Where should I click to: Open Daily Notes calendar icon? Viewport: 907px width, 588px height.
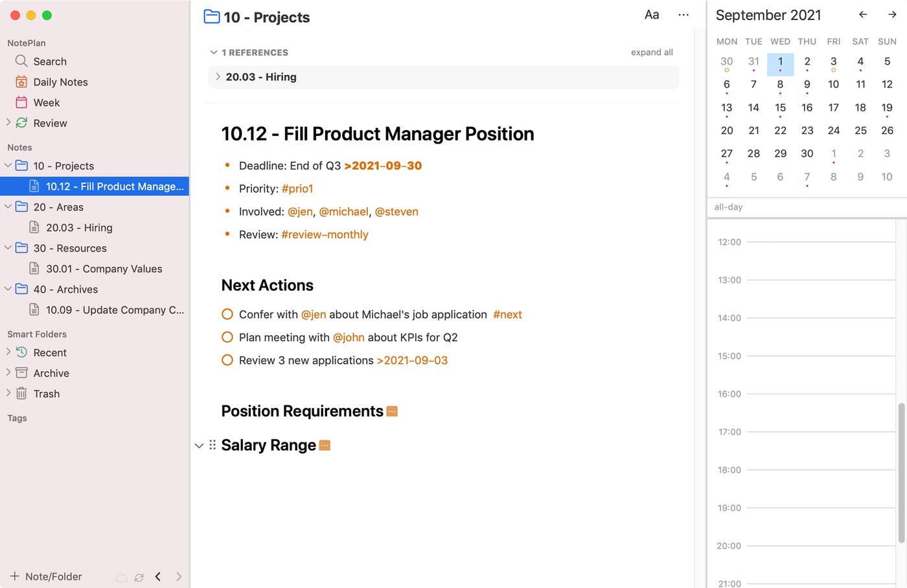pos(21,82)
